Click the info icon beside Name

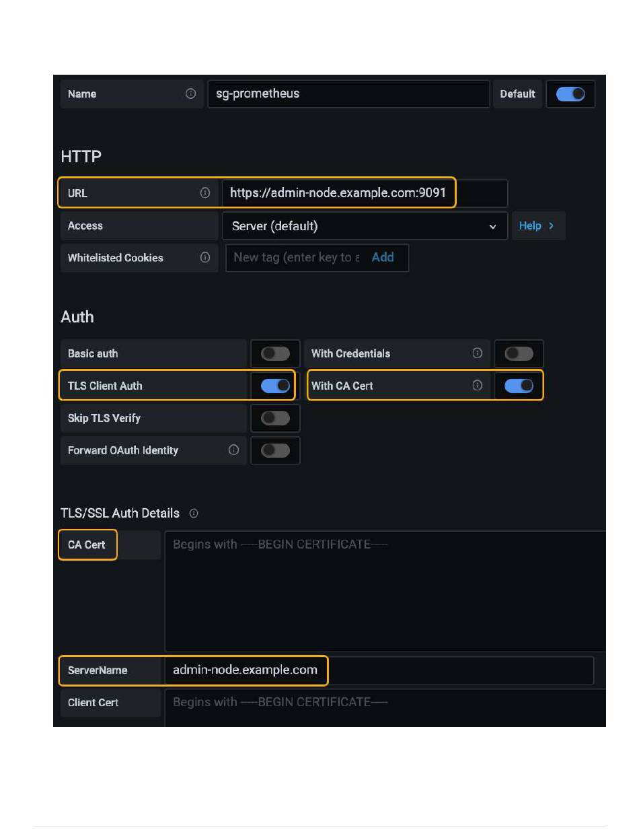[191, 94]
